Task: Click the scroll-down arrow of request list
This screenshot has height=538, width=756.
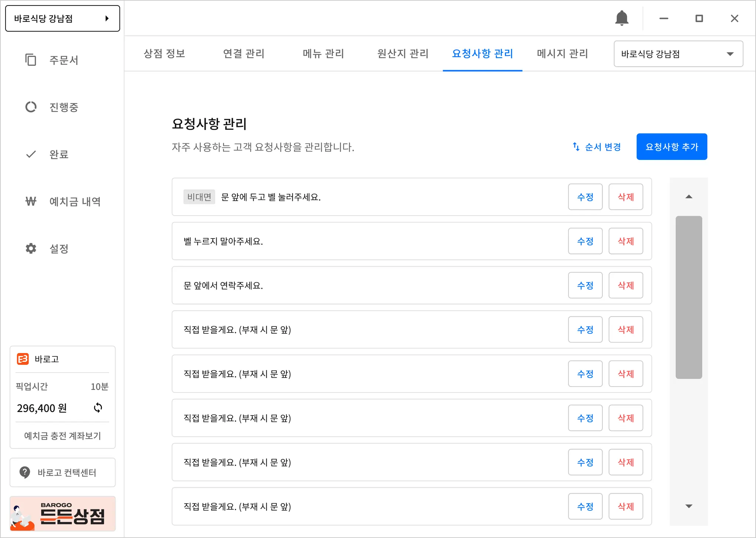Action: pyautogui.click(x=688, y=506)
